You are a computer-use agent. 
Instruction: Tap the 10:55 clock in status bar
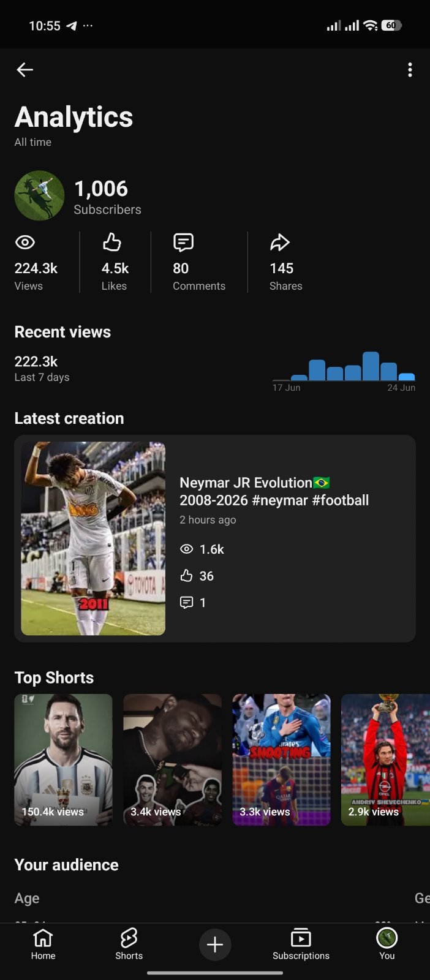[45, 26]
